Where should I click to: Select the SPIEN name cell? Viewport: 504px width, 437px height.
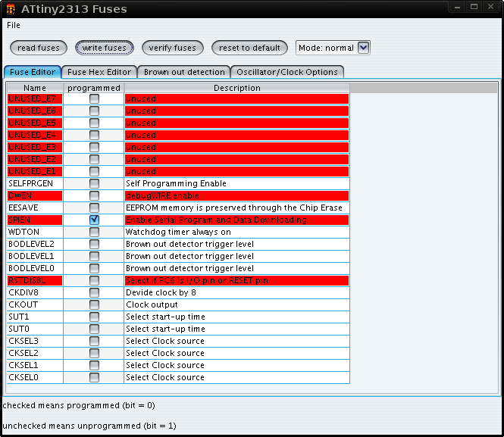(35, 220)
